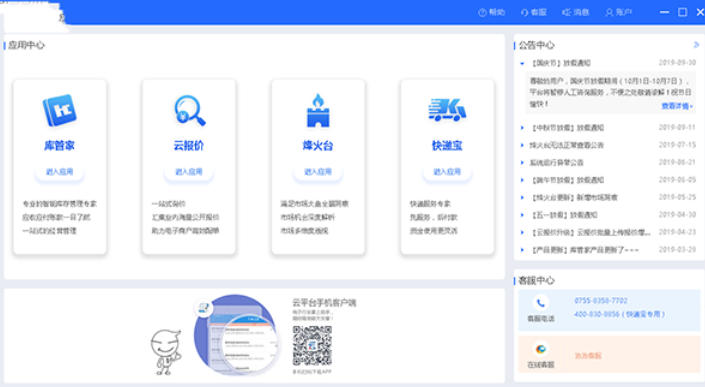Click the 400 phone number for 快递宝
The width and height of the screenshot is (705, 387).
(x=619, y=314)
